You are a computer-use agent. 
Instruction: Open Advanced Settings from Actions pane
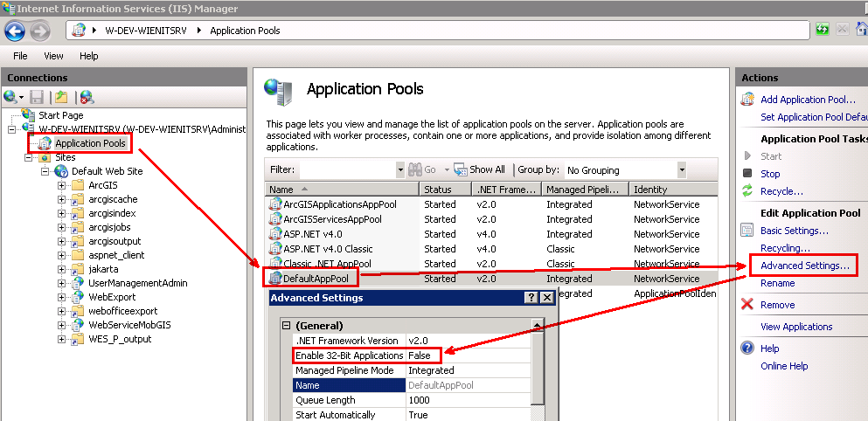tap(804, 266)
